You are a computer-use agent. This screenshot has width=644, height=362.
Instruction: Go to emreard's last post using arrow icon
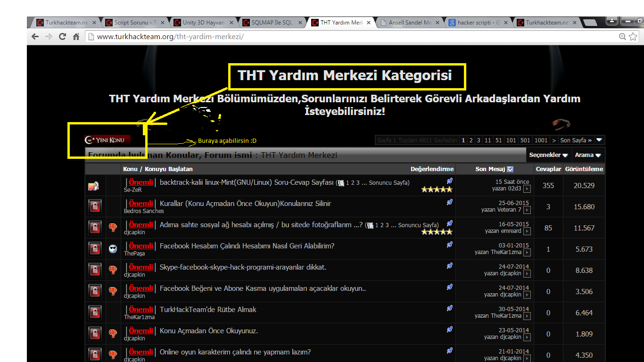coord(527,231)
